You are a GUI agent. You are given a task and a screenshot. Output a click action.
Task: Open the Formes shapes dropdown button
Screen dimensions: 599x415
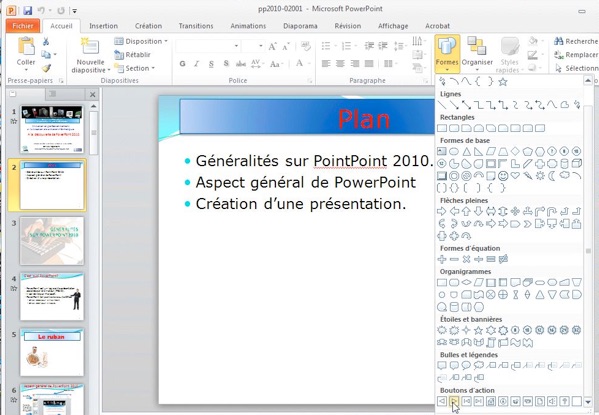[x=447, y=54]
